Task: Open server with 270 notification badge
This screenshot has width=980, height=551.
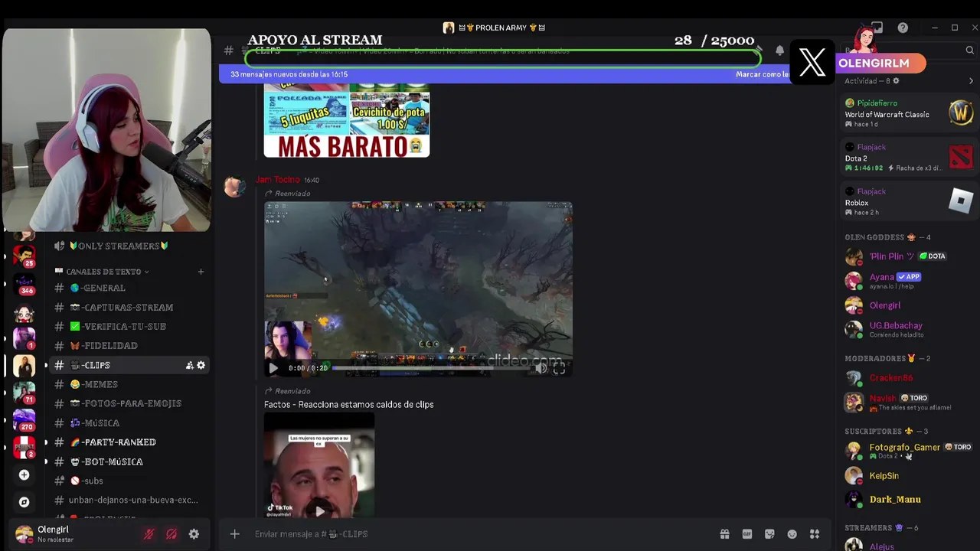Action: 24,419
